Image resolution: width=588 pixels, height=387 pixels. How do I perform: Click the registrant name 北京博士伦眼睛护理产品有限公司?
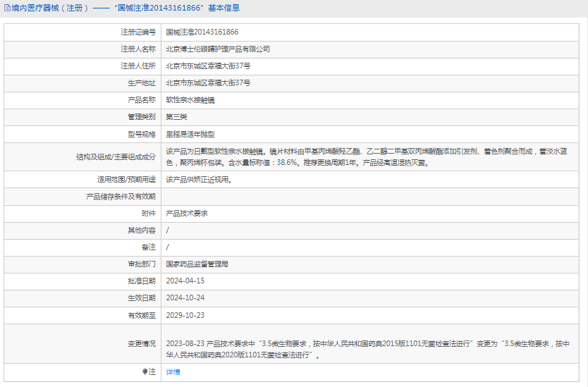tap(218, 49)
